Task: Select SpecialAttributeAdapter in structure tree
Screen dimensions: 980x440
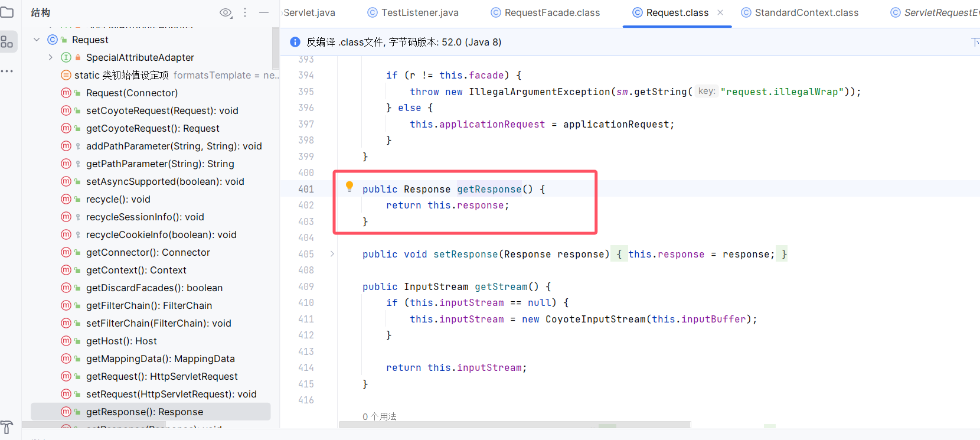Action: coord(140,57)
